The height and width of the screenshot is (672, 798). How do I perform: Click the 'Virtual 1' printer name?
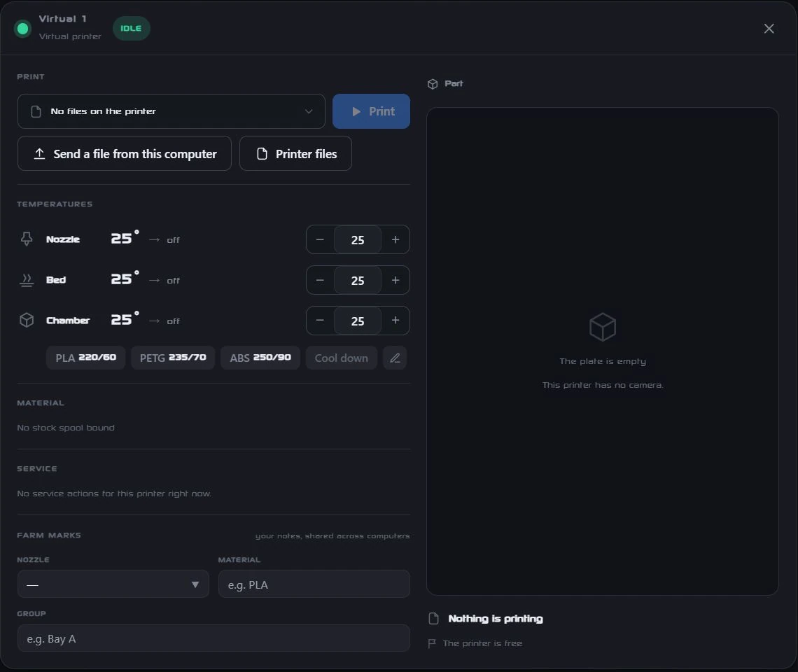tap(62, 19)
